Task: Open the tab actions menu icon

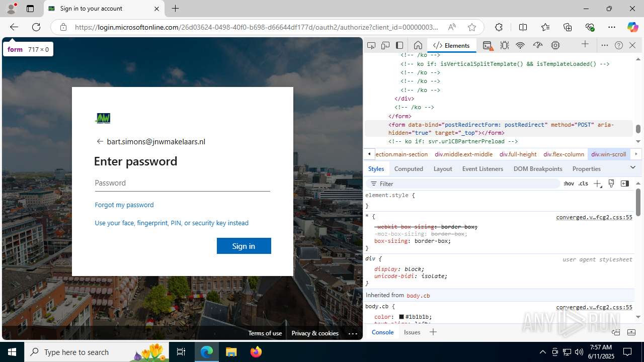Action: tap(30, 9)
